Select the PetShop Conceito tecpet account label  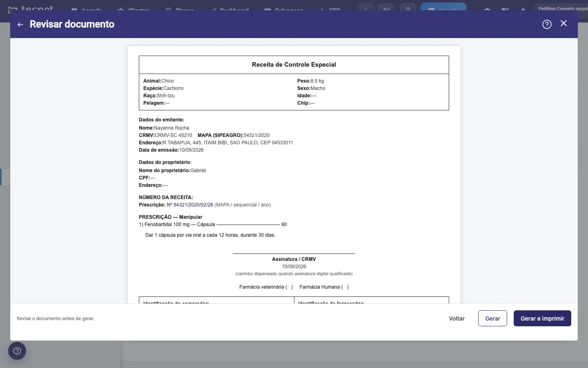[x=563, y=9]
